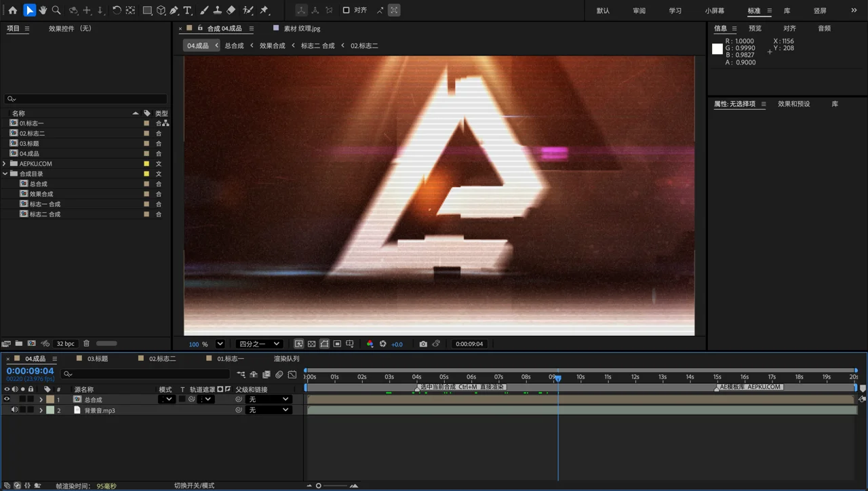Viewport: 868px width, 491px height.
Task: Open the 四分之一 resolution dropdown
Action: (x=259, y=344)
